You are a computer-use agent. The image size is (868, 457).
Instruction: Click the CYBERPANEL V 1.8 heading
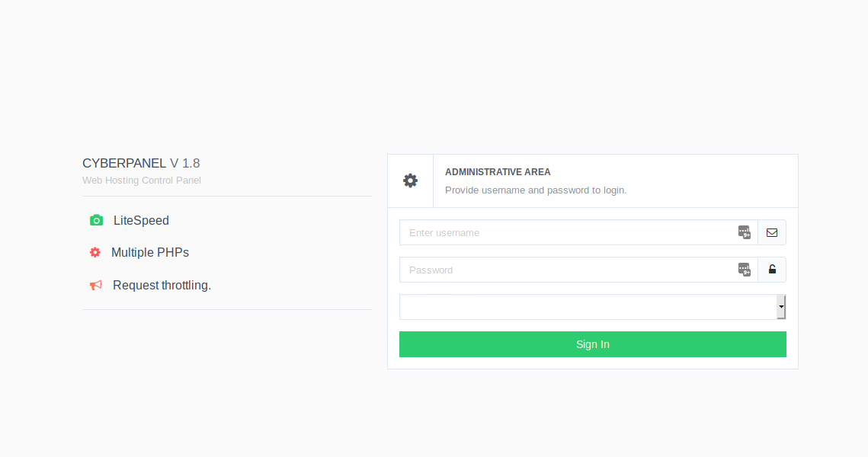tap(140, 163)
